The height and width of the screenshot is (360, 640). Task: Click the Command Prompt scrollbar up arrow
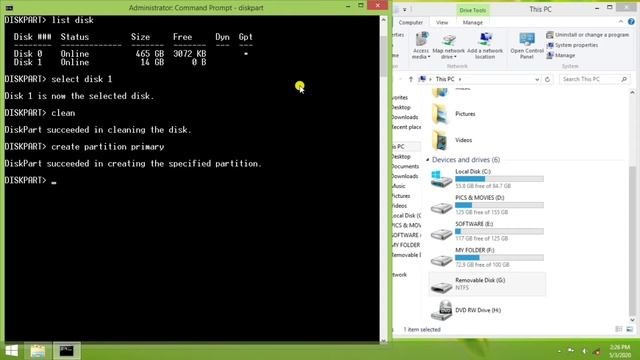tap(383, 20)
